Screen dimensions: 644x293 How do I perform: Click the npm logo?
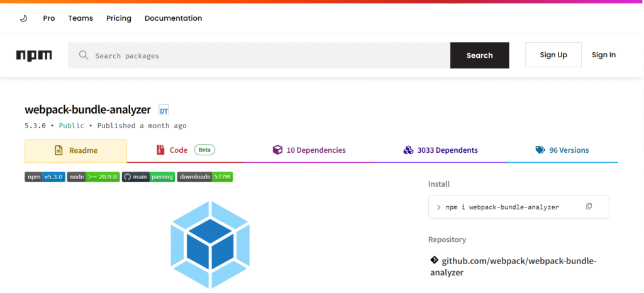pyautogui.click(x=34, y=55)
